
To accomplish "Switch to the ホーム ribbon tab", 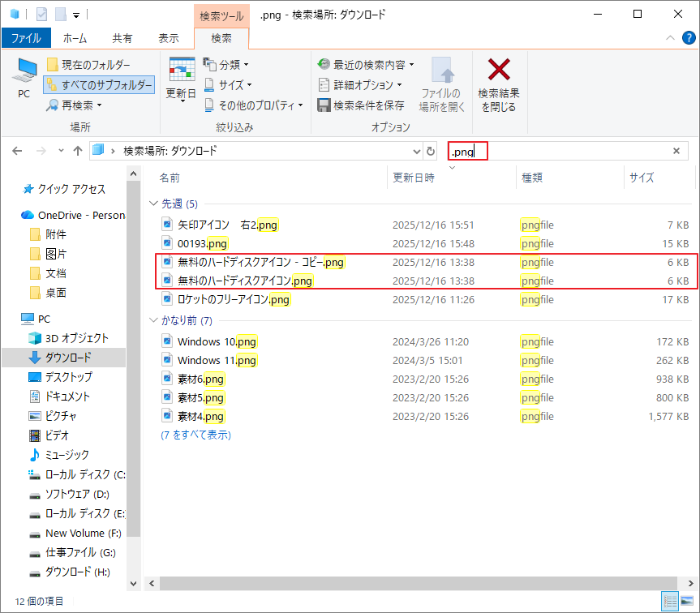I will (75, 37).
